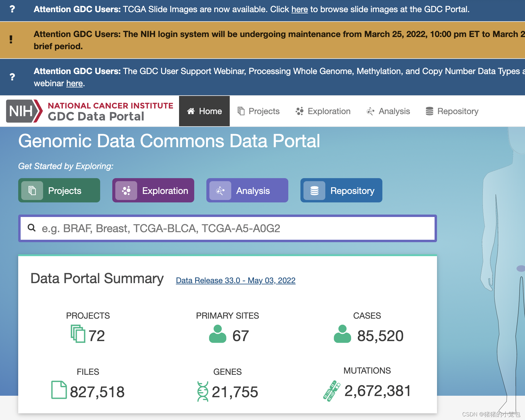Click the purple Exploration button
This screenshot has height=420, width=525.
coord(153,190)
